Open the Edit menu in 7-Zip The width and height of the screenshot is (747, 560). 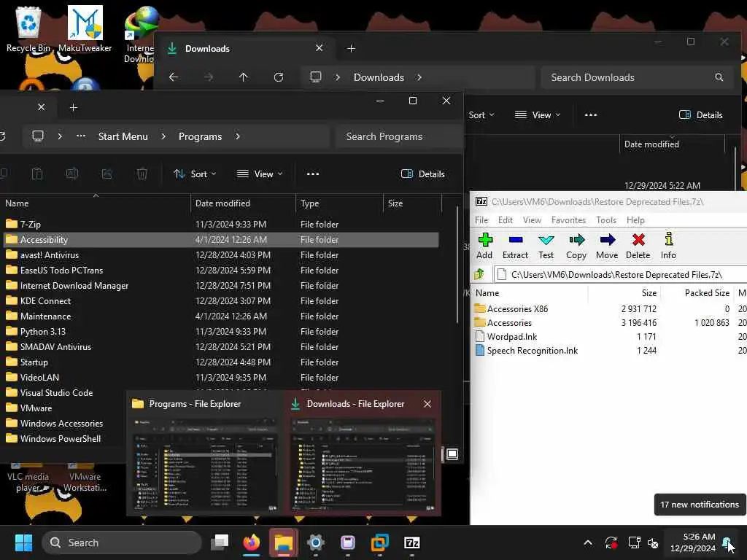click(506, 220)
